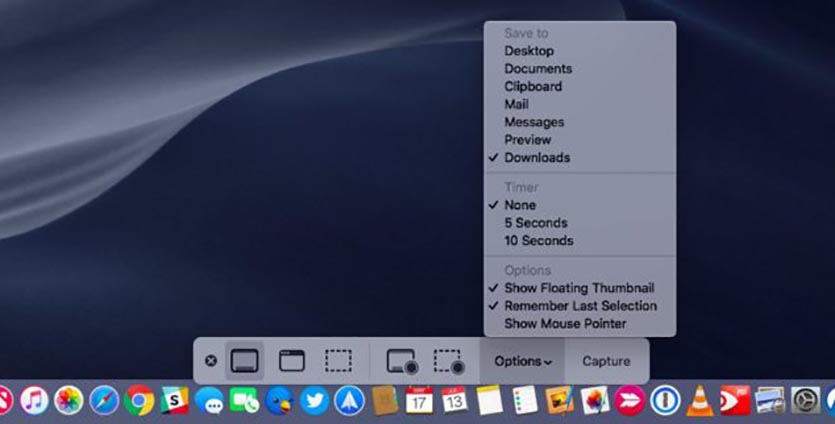Select Preview as save destination
Viewport: 835px width, 424px height.
point(527,140)
